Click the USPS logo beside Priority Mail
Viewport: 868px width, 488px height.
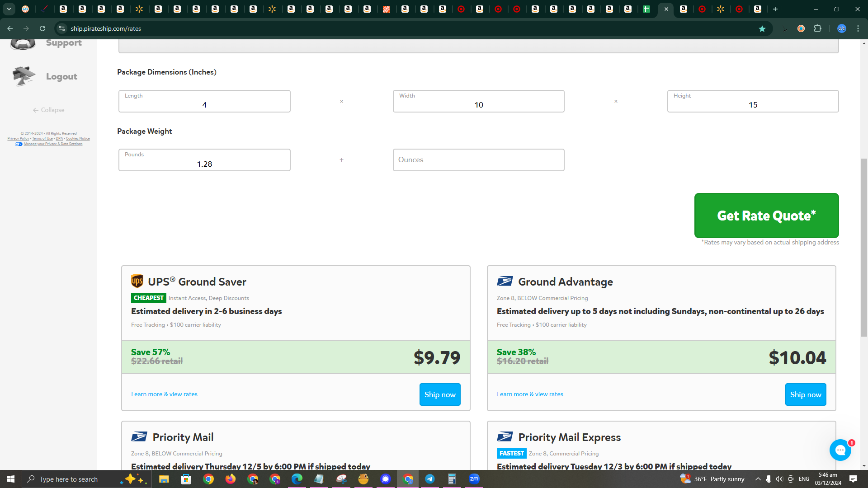point(139,436)
